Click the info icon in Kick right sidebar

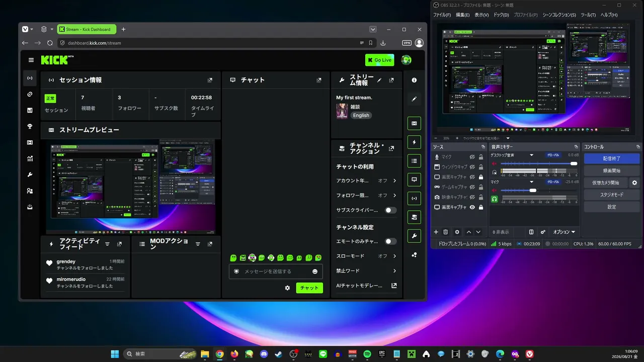pyautogui.click(x=414, y=80)
